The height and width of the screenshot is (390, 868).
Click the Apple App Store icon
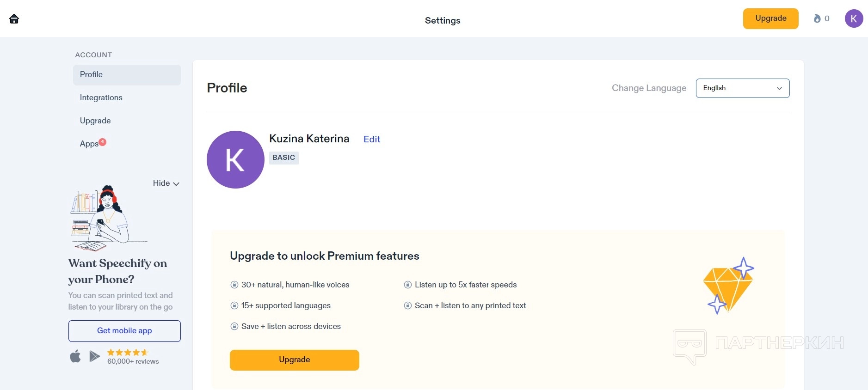tap(75, 356)
